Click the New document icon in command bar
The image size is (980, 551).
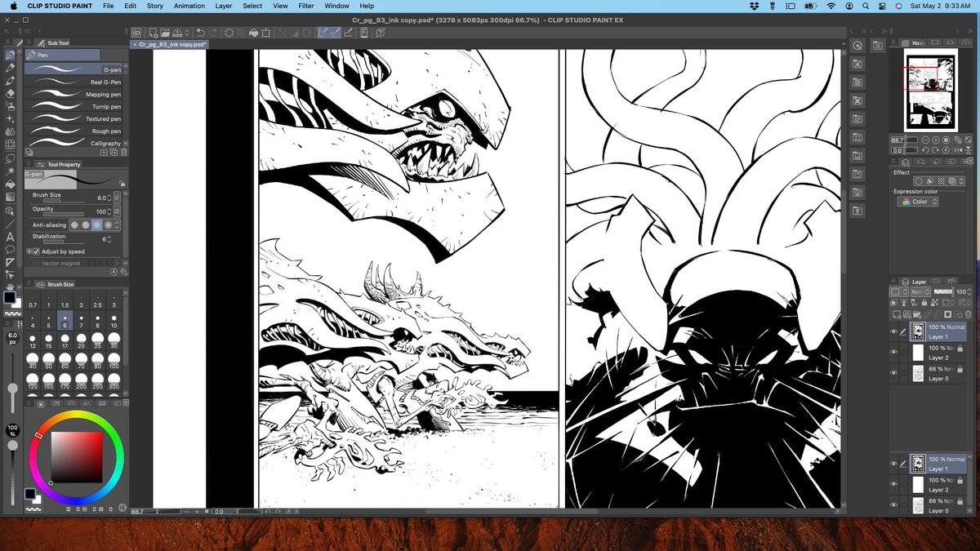154,33
